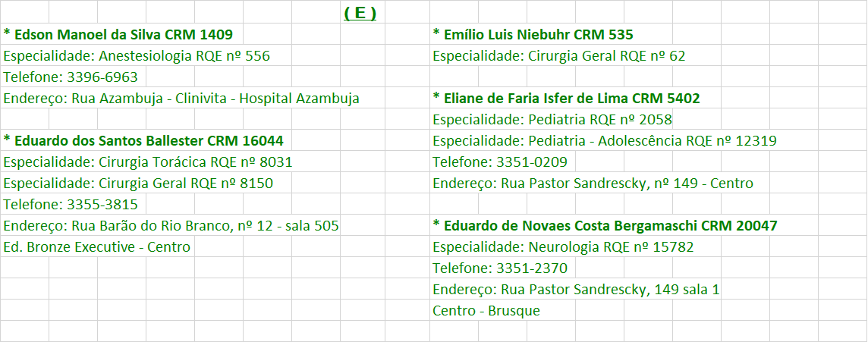
Task: Select the Cirurgia Geral RQE nº 8150 cell
Action: pos(138,184)
